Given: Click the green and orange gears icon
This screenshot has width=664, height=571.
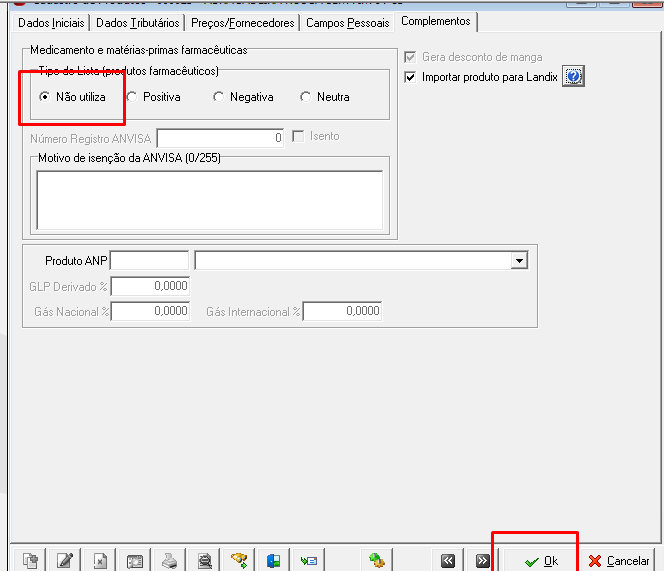Looking at the screenshot, I should tap(377, 560).
